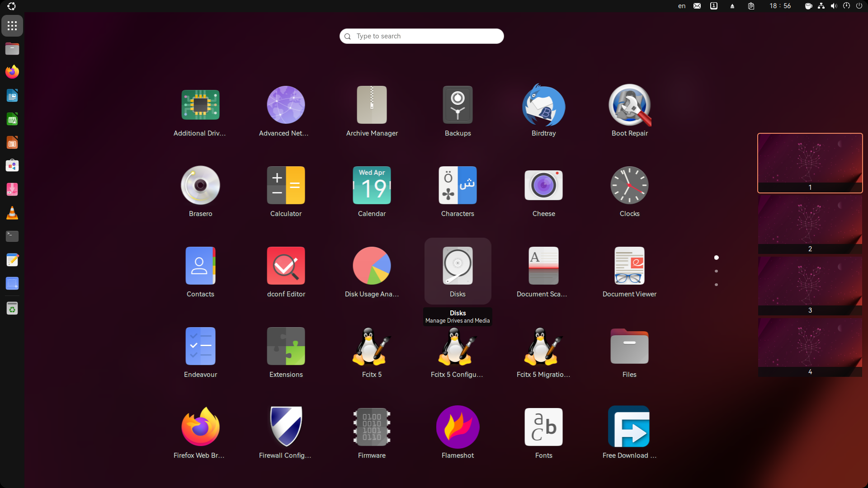868x488 pixels.
Task: Go to the second app grid page dot
Action: pos(716,271)
